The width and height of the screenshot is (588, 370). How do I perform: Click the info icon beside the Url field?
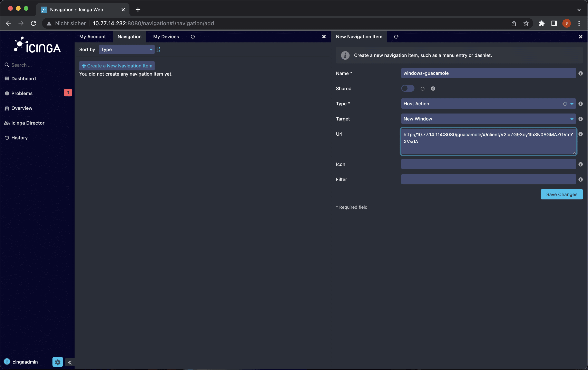click(580, 134)
